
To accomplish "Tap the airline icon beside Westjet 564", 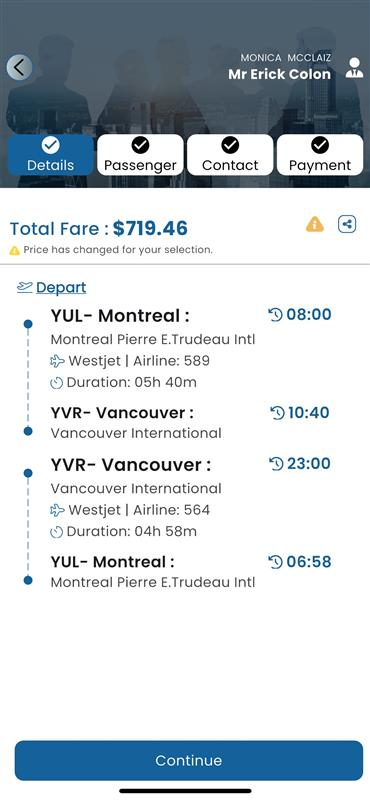I will [x=58, y=510].
